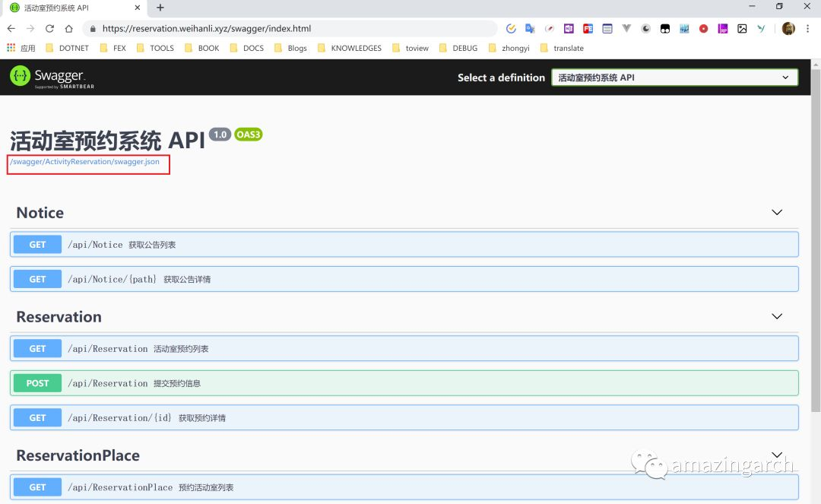Collapse the Notice section
The width and height of the screenshot is (821, 504).
point(777,213)
